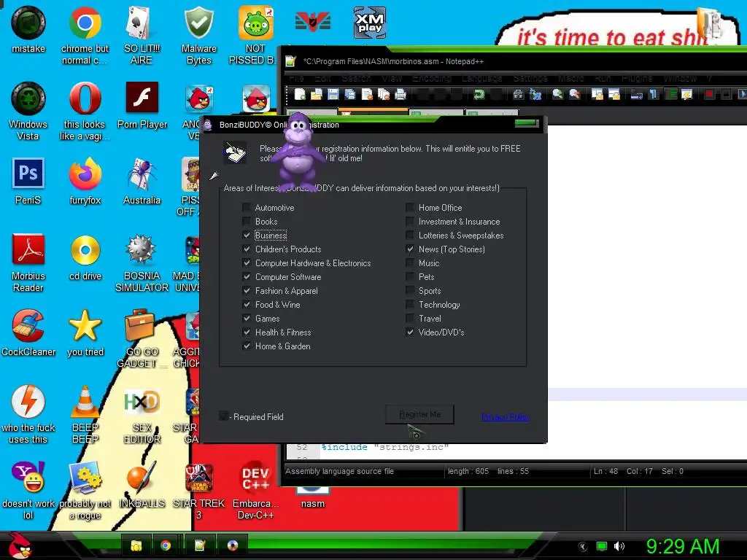Check Lotteries & Sweepstakes checkbox
The width and height of the screenshot is (747, 560).
[410, 236]
